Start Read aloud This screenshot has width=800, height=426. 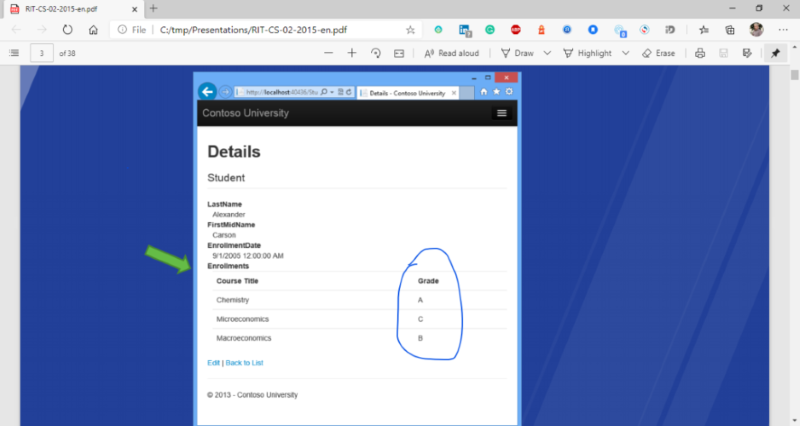[x=451, y=53]
